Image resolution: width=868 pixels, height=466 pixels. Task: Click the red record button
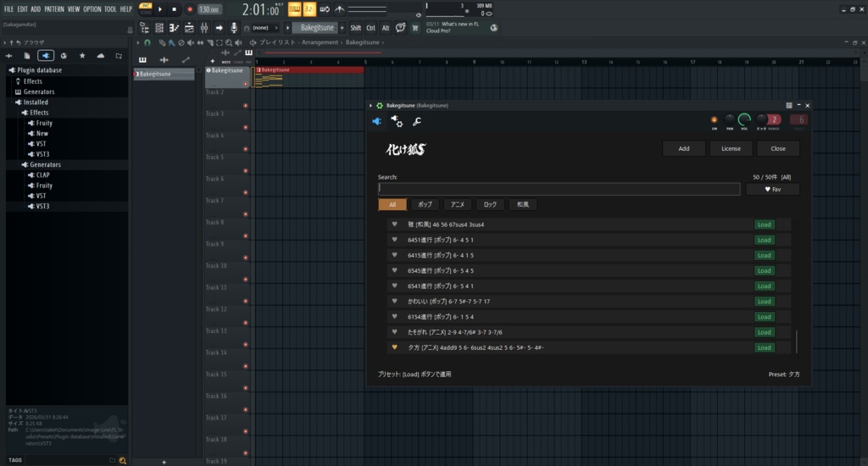pyautogui.click(x=189, y=8)
